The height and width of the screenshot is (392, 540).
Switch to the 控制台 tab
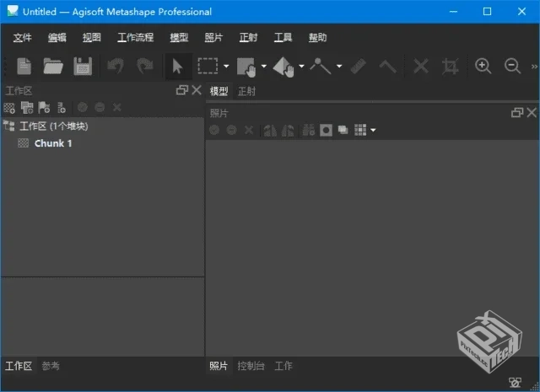251,366
